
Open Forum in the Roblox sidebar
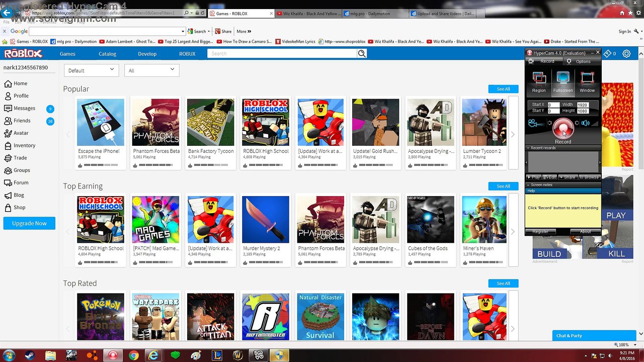[16, 183]
